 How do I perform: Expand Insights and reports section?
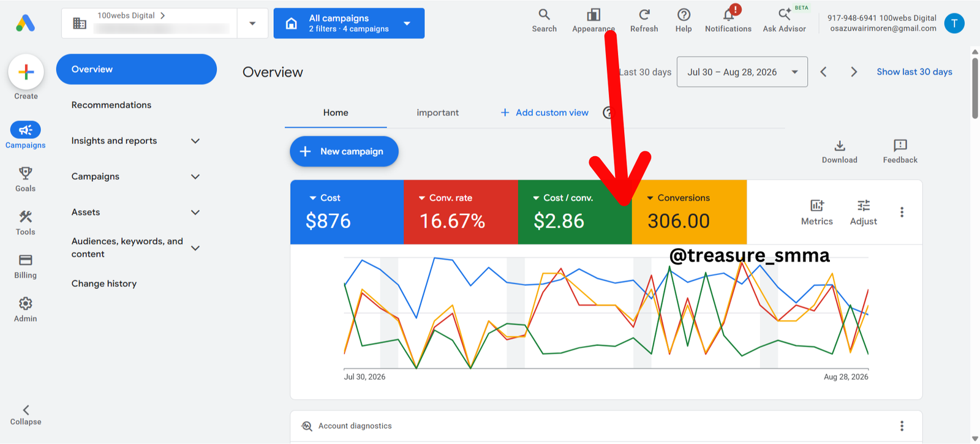[x=195, y=141]
